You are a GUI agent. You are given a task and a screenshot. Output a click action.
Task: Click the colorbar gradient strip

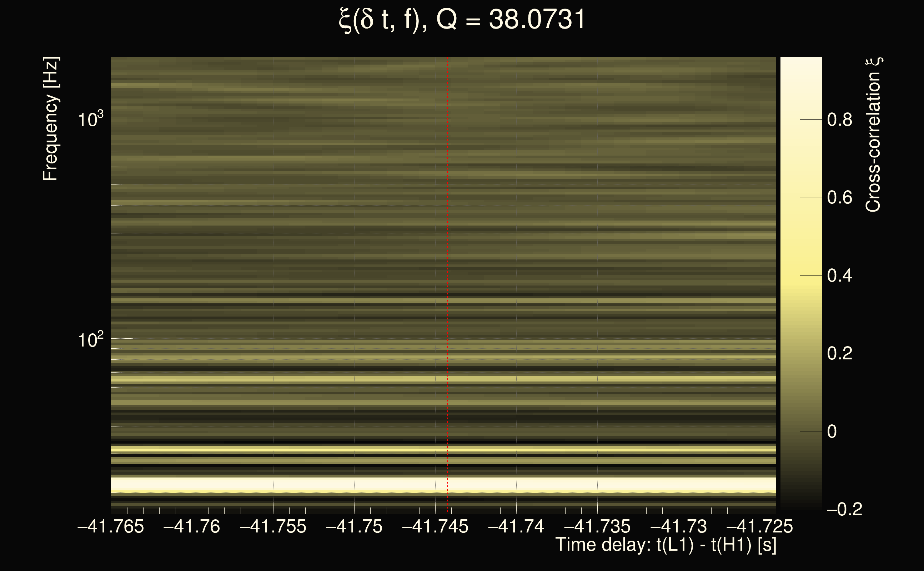tap(801, 283)
